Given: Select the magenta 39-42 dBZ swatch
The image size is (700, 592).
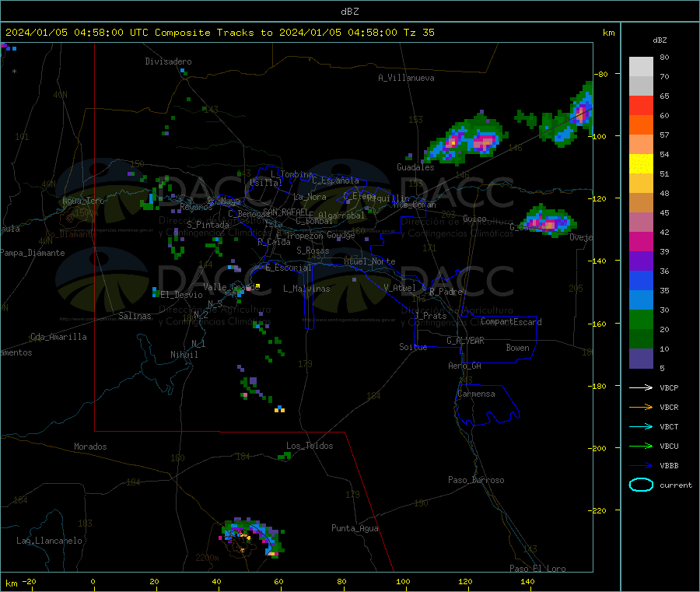Looking at the screenshot, I should (x=641, y=241).
